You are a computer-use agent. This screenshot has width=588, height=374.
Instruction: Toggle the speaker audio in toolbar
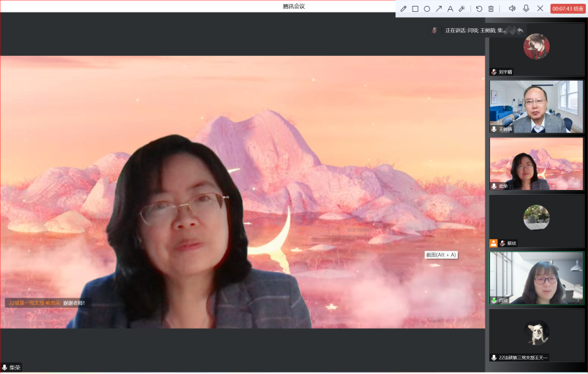point(512,9)
